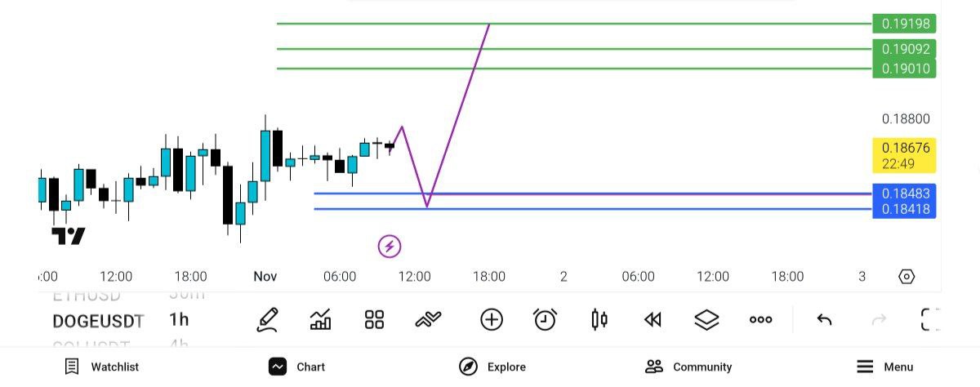Open the layout grid templates icon
Screen dimensions: 980x387
pos(374,320)
